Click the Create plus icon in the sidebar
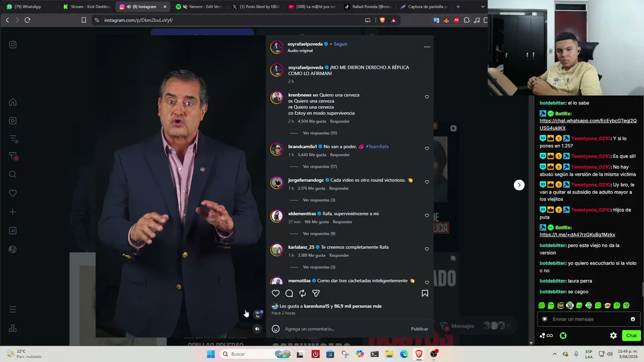This screenshot has height=362, width=644. 13,212
